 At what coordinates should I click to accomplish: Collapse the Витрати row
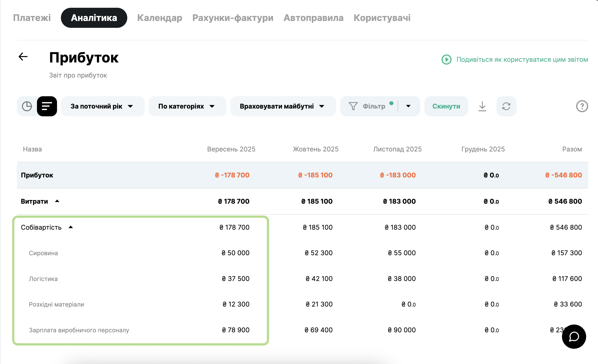point(57,201)
